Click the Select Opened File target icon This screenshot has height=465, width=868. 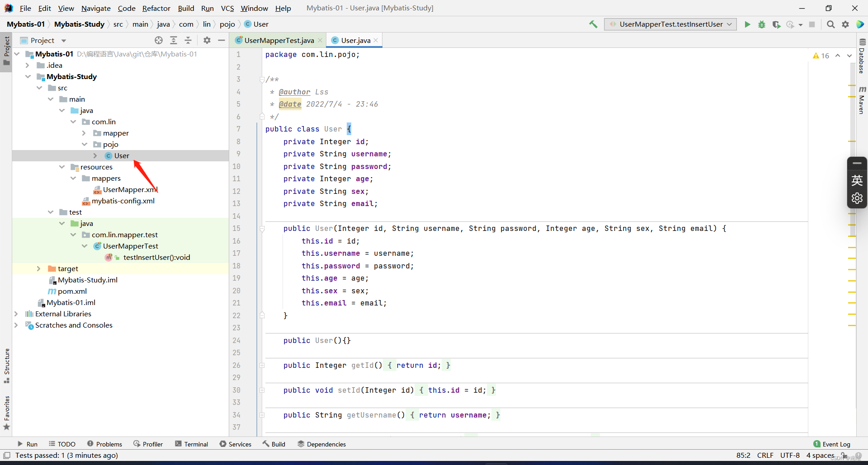click(x=159, y=40)
